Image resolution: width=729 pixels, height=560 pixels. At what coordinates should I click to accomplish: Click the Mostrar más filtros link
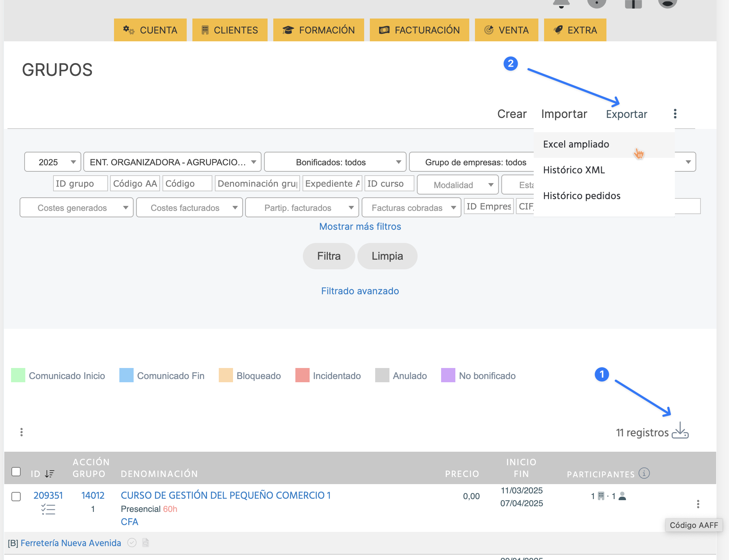tap(360, 227)
